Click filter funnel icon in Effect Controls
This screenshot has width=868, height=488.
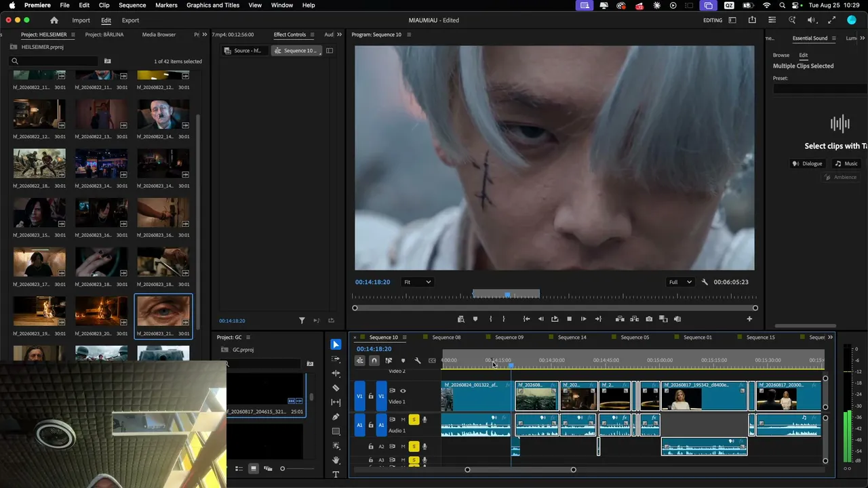[x=302, y=321]
